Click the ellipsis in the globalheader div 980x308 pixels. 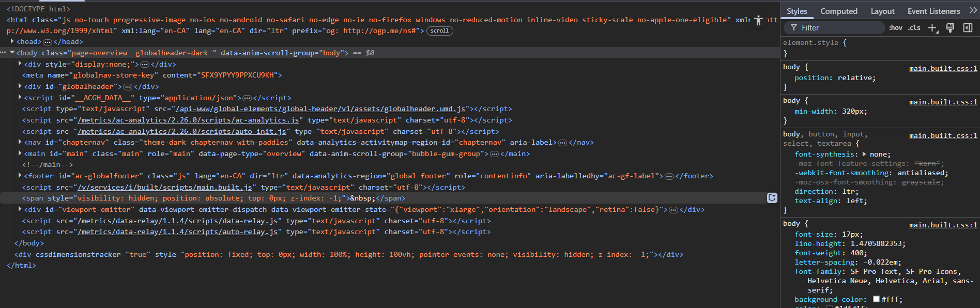coord(128,87)
